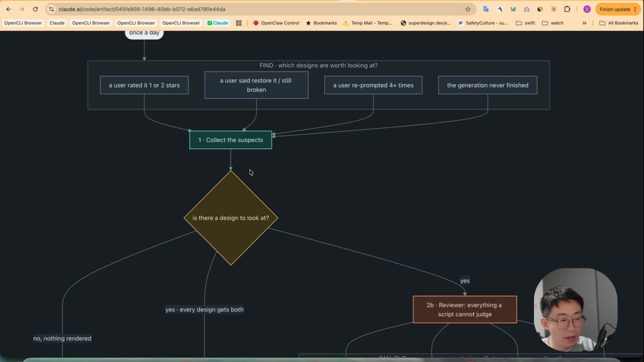This screenshot has width=644, height=362.
Task: Go back using the browser back arrow
Action: tap(9, 9)
